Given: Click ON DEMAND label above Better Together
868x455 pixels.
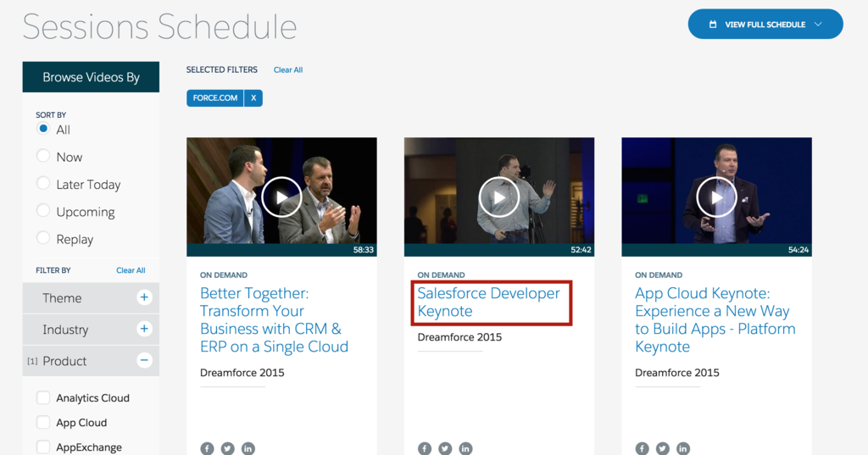Looking at the screenshot, I should [224, 275].
